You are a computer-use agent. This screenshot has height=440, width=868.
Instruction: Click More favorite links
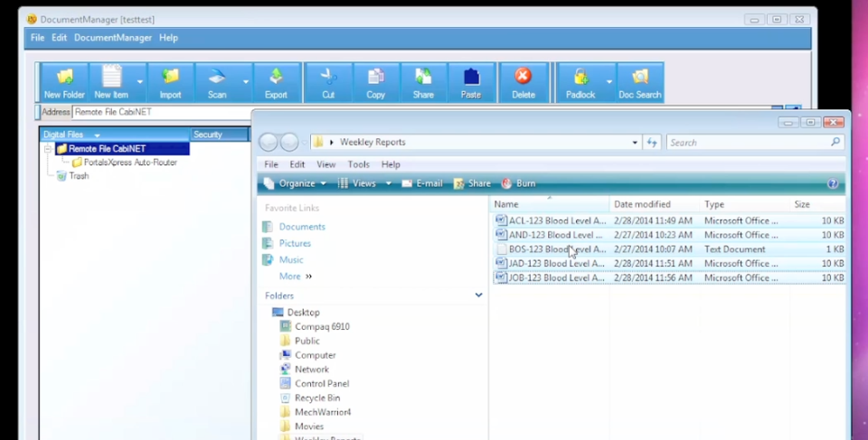click(x=295, y=276)
